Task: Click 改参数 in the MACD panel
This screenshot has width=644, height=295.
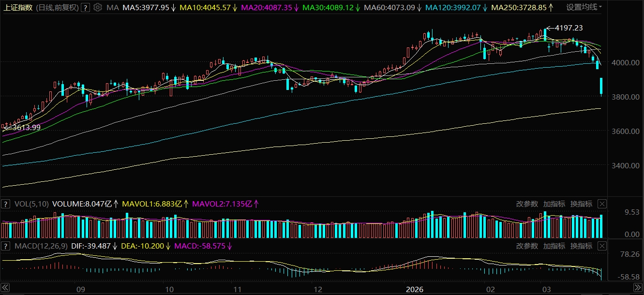Action: (526, 246)
